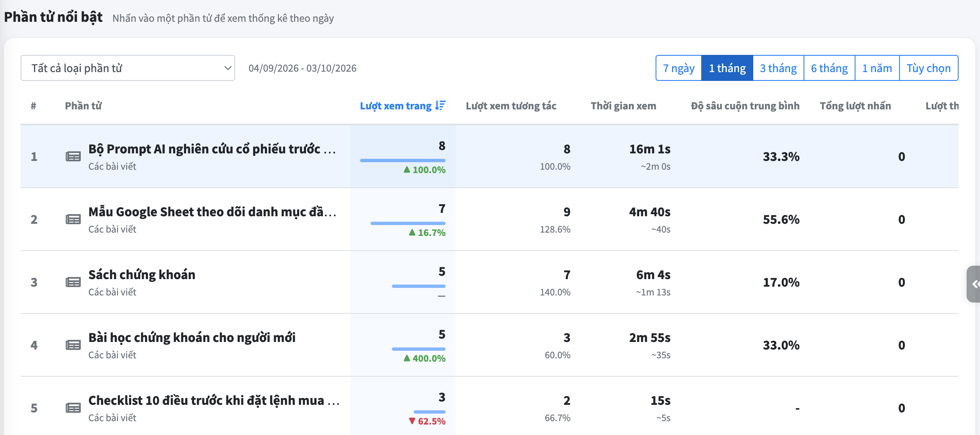Switch to the 3 tháng time range
The width and height of the screenshot is (980, 435).
coord(778,68)
